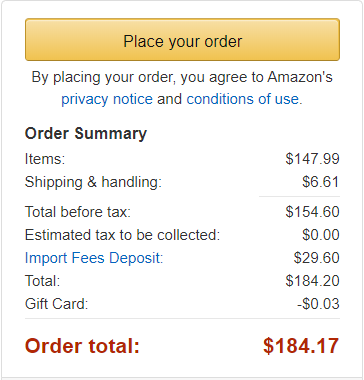364x380 pixels.
Task: Select the $6.61 shipping amount
Action: (x=321, y=182)
